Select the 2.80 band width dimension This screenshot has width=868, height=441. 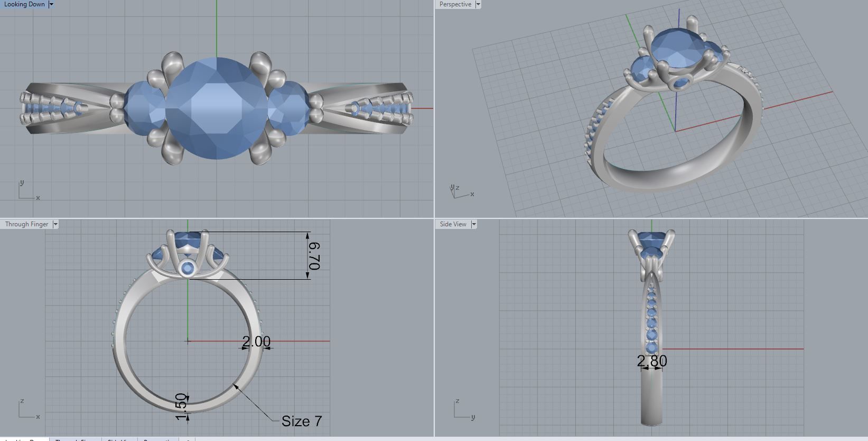coord(652,361)
